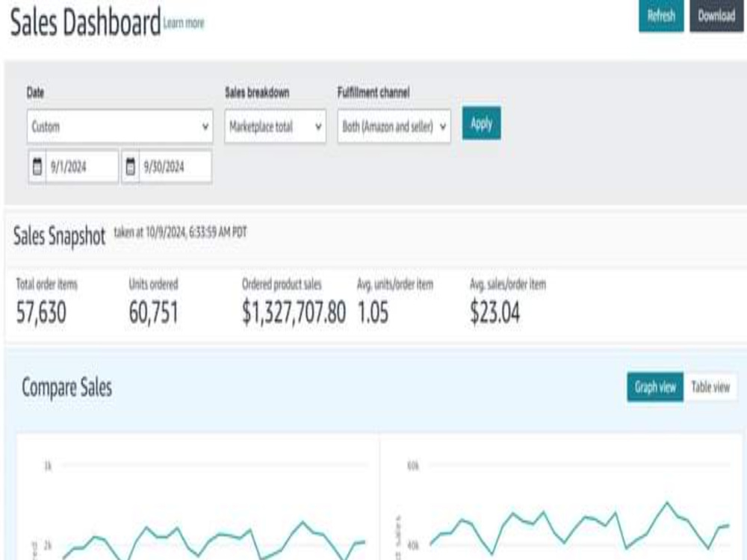Image resolution: width=747 pixels, height=560 pixels.
Task: Click the Download button
Action: point(716,16)
